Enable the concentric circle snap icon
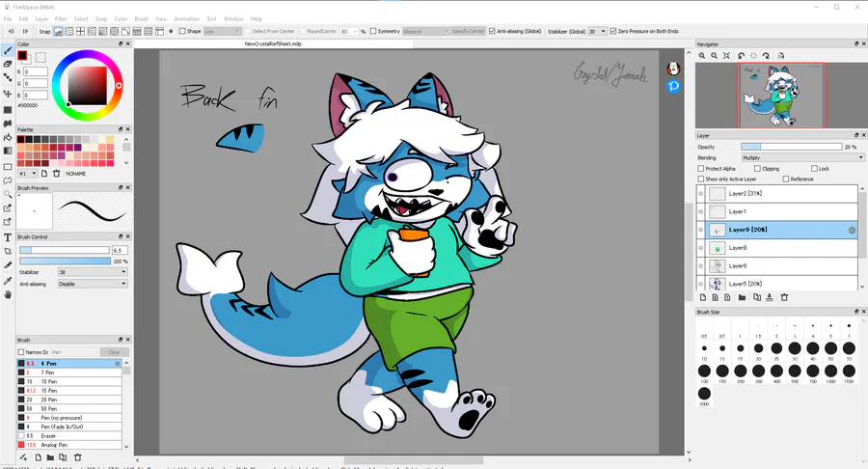The image size is (868, 469). coord(114,32)
